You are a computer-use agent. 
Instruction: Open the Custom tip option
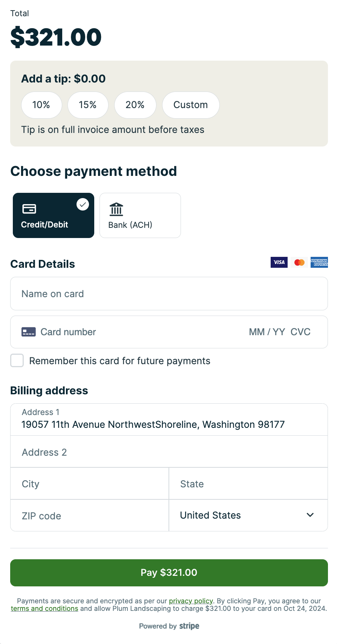[x=191, y=105]
